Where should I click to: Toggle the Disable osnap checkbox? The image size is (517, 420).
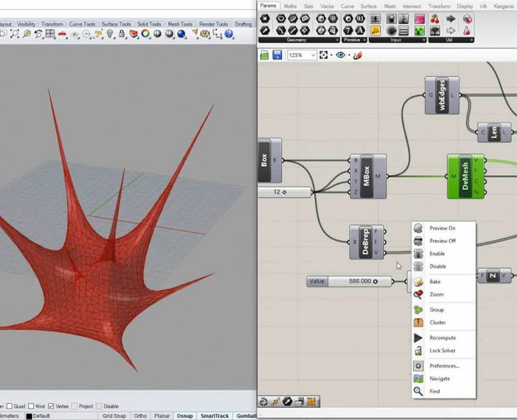pyautogui.click(x=100, y=406)
